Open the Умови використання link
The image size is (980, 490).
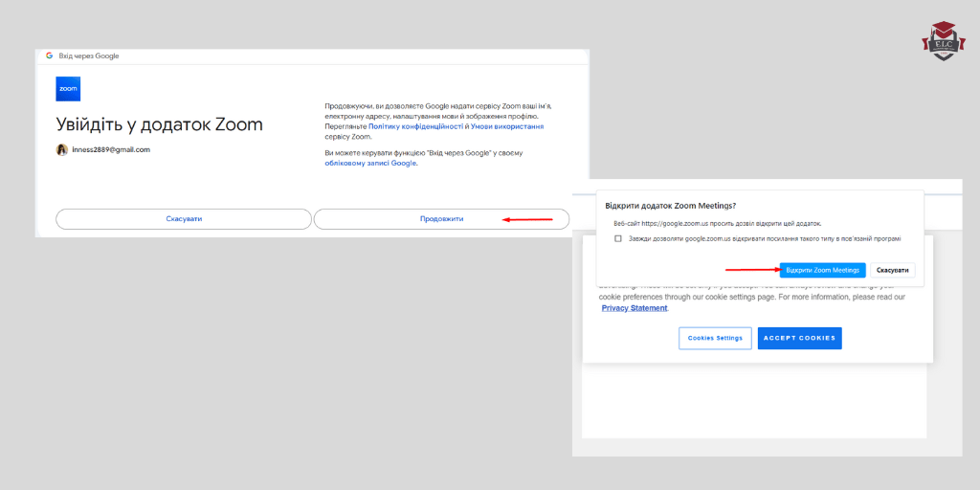(507, 126)
